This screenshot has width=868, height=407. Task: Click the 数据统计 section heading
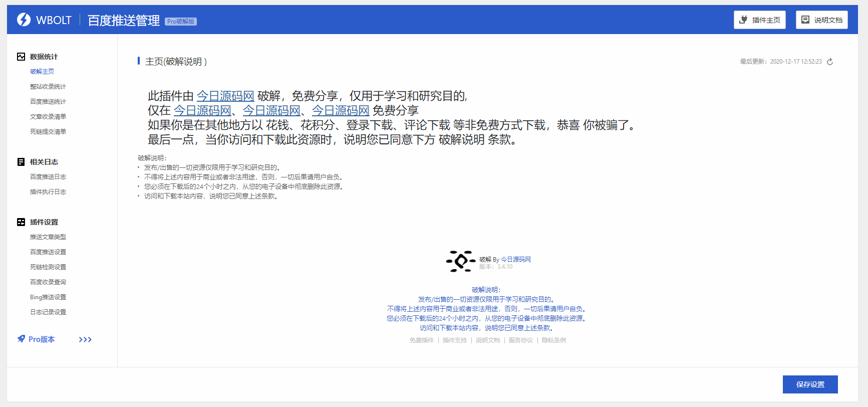tap(44, 57)
